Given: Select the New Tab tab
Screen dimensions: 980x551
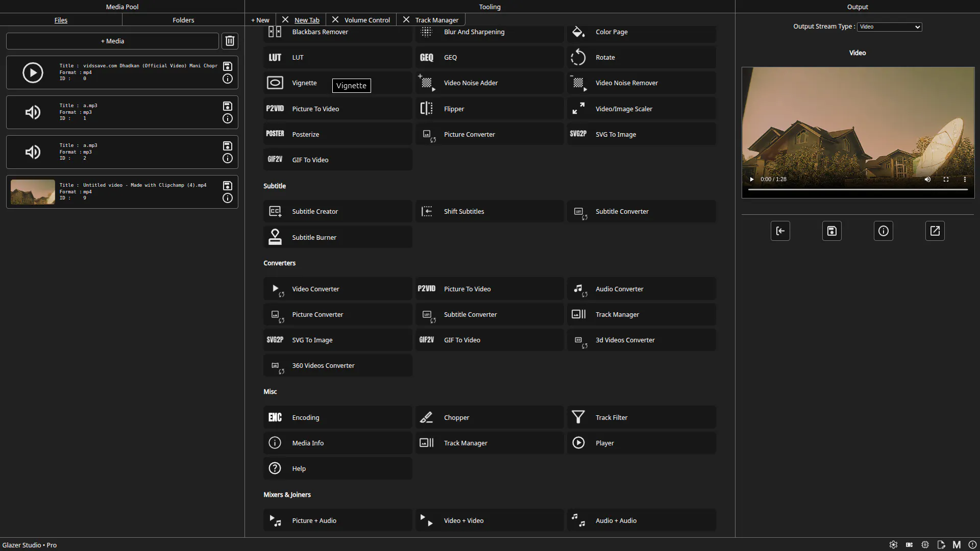Looking at the screenshot, I should coord(307,20).
